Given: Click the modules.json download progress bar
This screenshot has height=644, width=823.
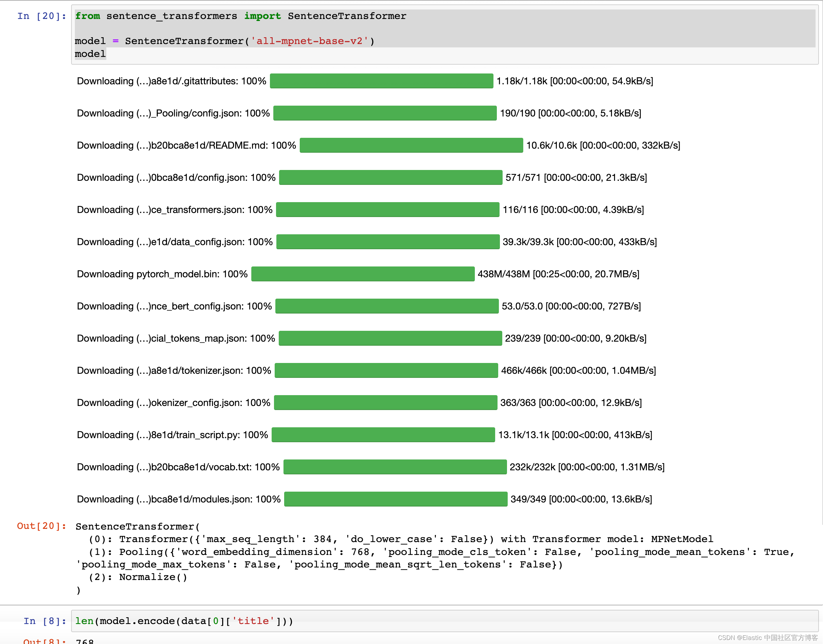Looking at the screenshot, I should pyautogui.click(x=396, y=499).
